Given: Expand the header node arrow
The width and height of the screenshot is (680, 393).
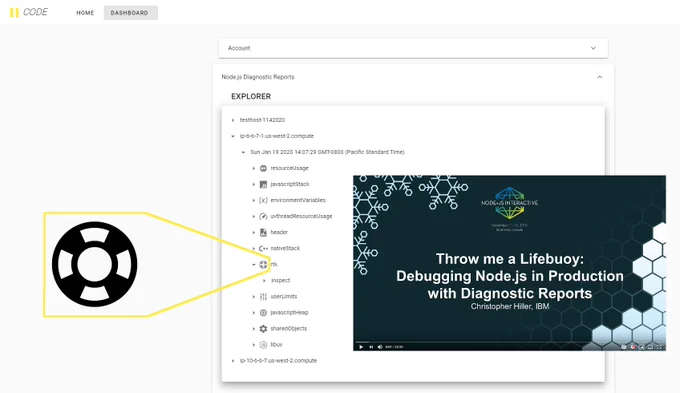Looking at the screenshot, I should point(254,233).
